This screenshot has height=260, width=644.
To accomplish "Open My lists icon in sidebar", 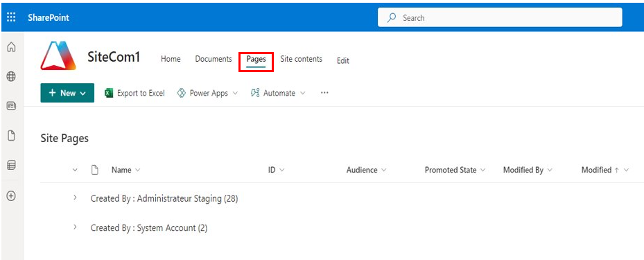I will coord(12,165).
